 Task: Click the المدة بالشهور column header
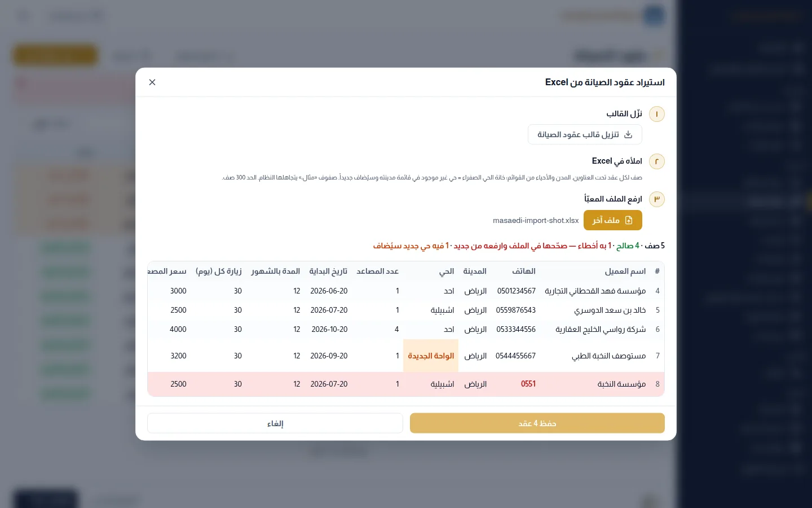[x=276, y=271]
